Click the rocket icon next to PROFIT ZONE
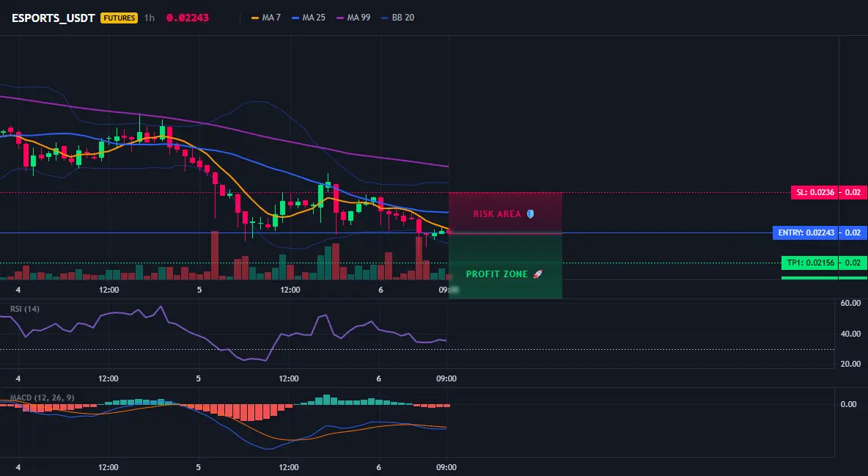The height and width of the screenshot is (476, 868). (537, 274)
